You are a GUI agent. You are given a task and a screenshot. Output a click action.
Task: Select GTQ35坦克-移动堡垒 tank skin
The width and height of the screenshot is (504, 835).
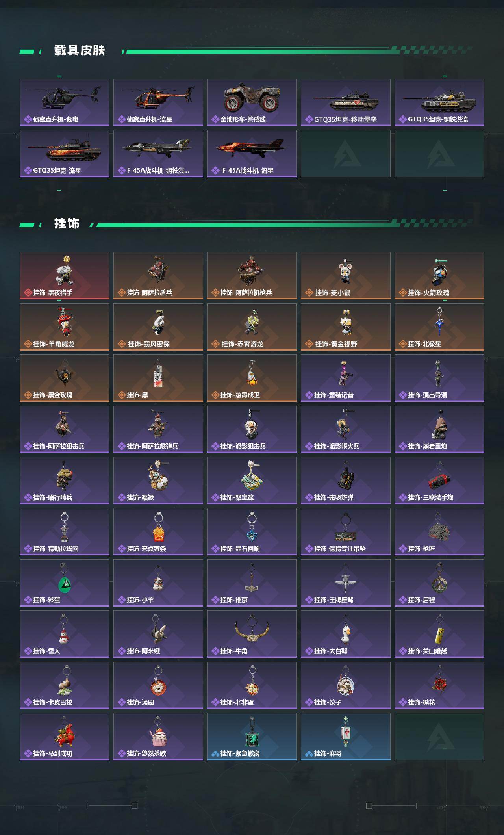[346, 102]
